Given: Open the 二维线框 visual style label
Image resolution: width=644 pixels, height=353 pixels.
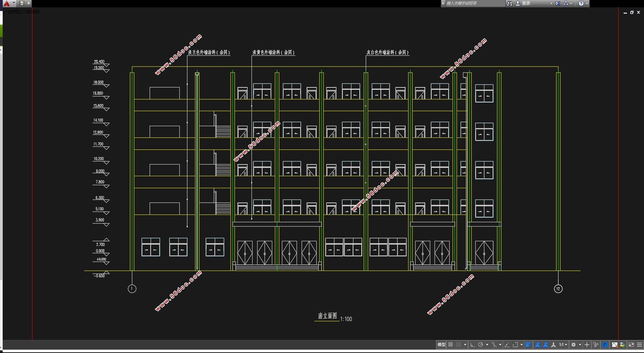Looking at the screenshot, I should [30, 12].
